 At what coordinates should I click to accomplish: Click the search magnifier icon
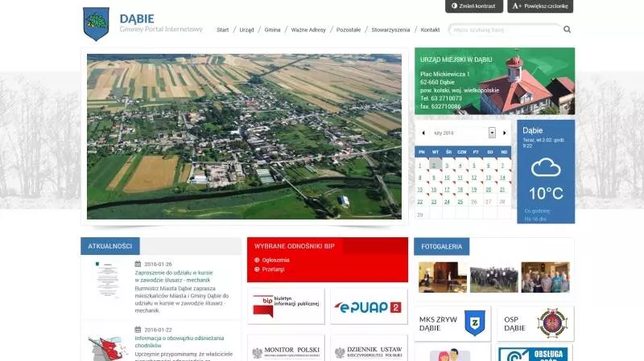567,30
